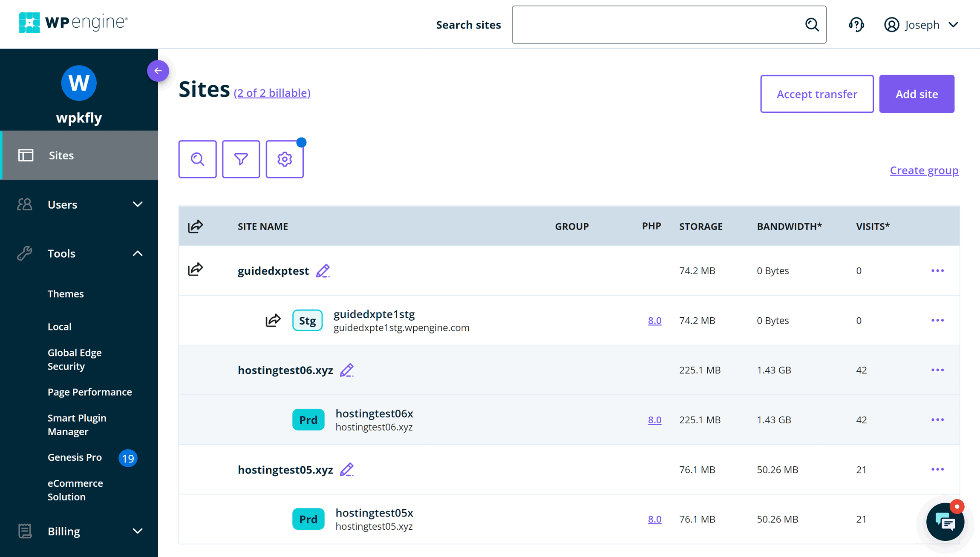This screenshot has height=557, width=980.
Task: Expand the Billing menu
Action: (79, 531)
